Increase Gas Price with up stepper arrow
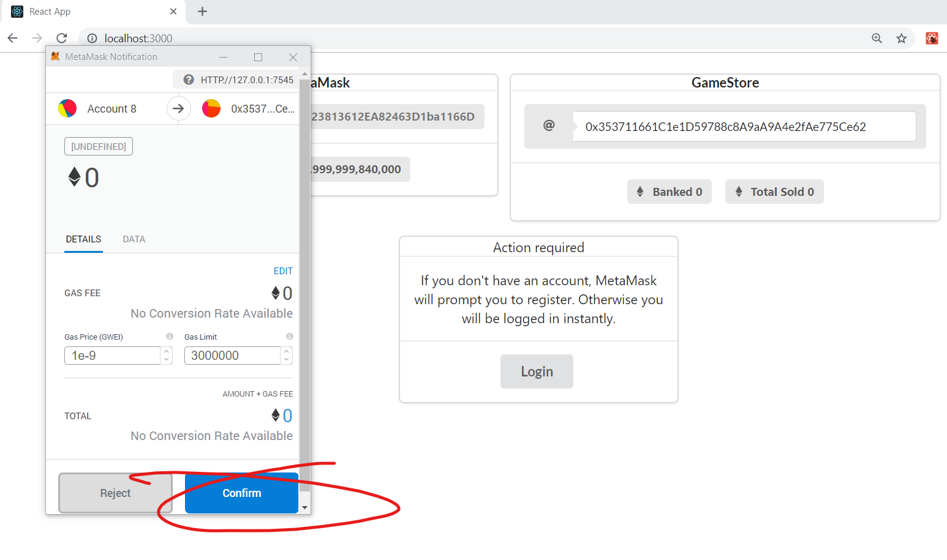Image resolution: width=947 pixels, height=560 pixels. pos(167,351)
